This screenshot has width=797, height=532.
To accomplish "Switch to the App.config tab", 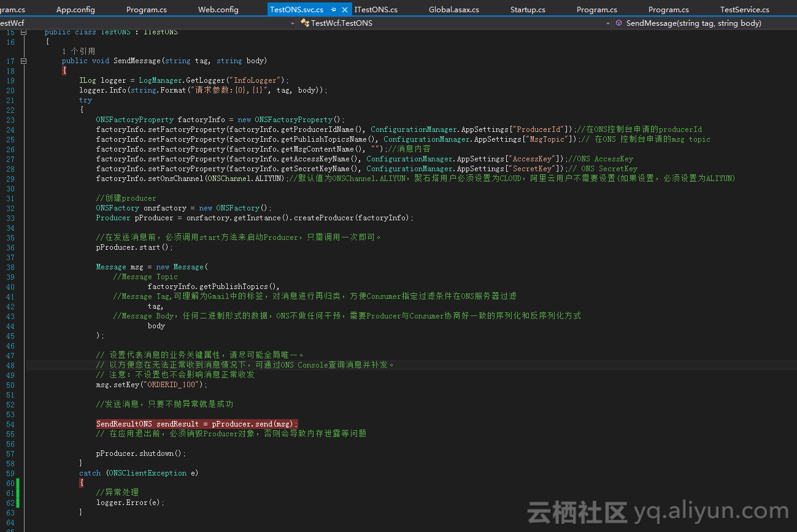I will pos(75,10).
